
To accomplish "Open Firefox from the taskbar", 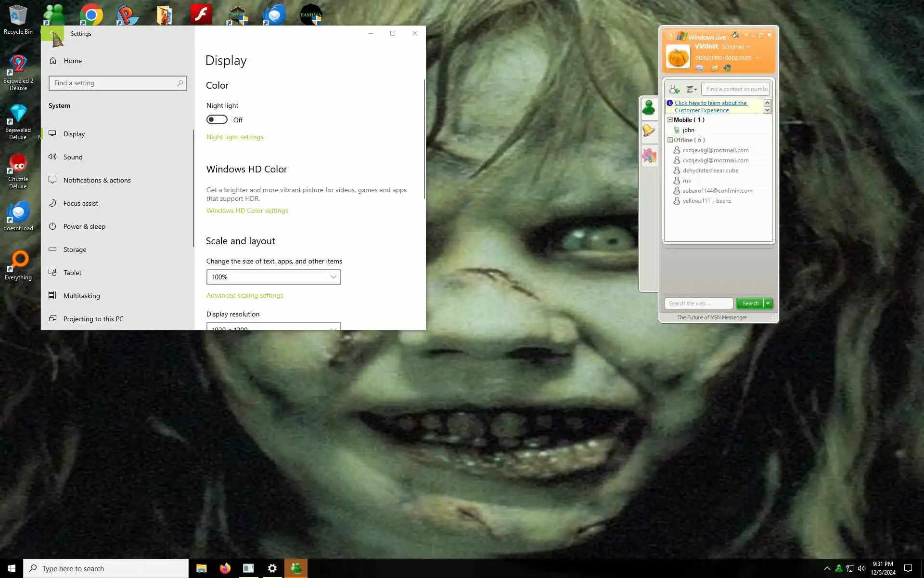I will pos(225,568).
